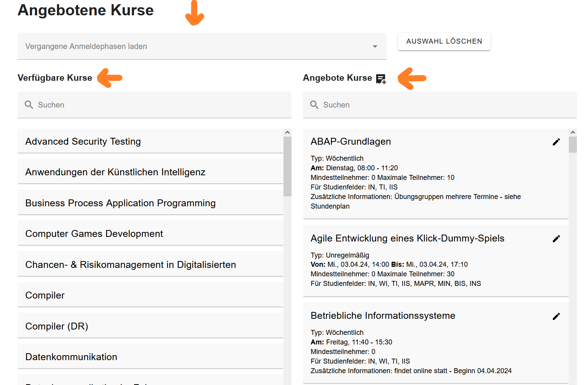Focus the Angebote Kurse search field

coord(444,105)
